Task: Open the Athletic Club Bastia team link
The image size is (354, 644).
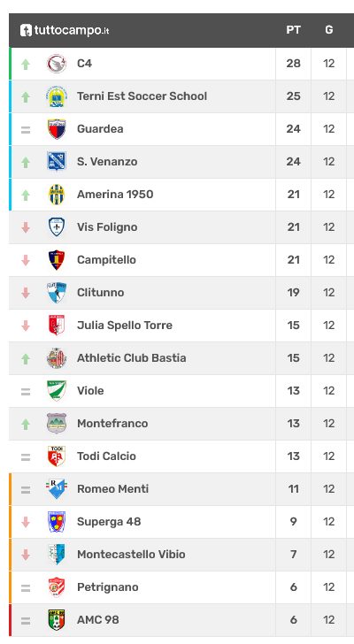Action: point(131,357)
